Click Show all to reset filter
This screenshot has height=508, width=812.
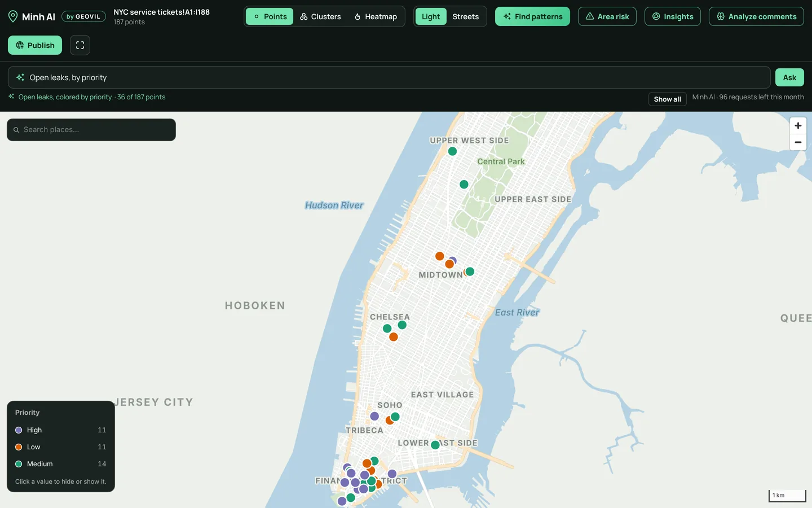coord(667,99)
